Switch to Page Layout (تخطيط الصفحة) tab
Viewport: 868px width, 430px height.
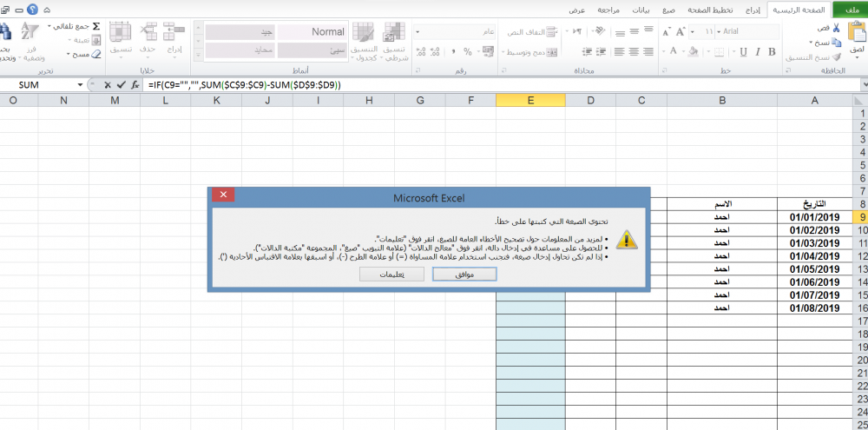(x=711, y=10)
